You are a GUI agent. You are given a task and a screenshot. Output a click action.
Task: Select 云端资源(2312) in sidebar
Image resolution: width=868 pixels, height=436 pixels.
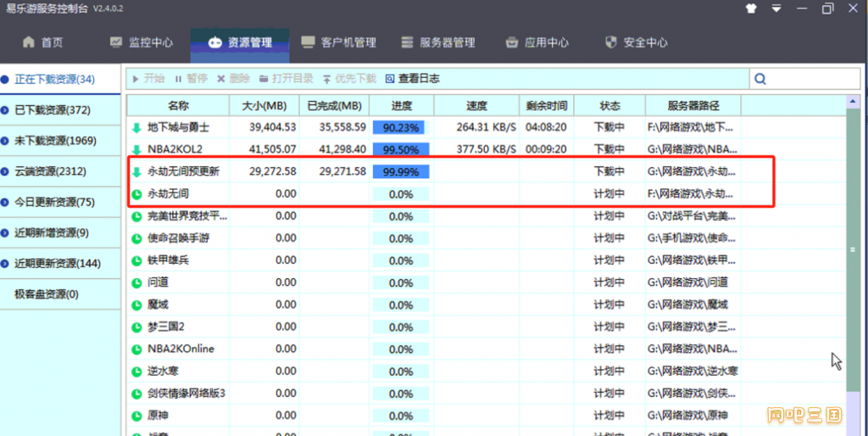click(x=60, y=171)
